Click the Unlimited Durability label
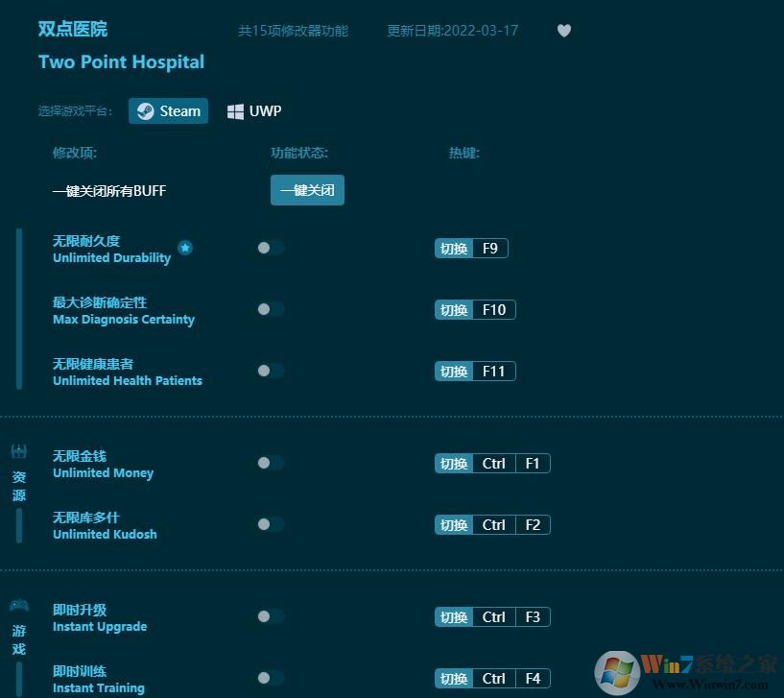 [112, 257]
